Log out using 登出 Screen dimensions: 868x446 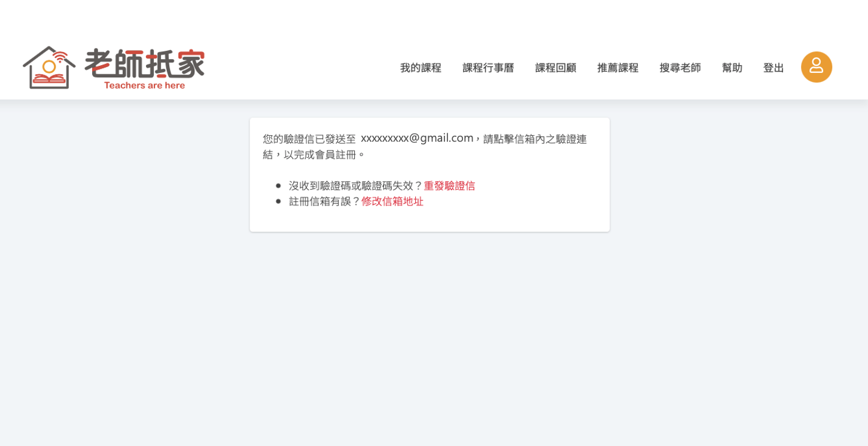point(773,68)
